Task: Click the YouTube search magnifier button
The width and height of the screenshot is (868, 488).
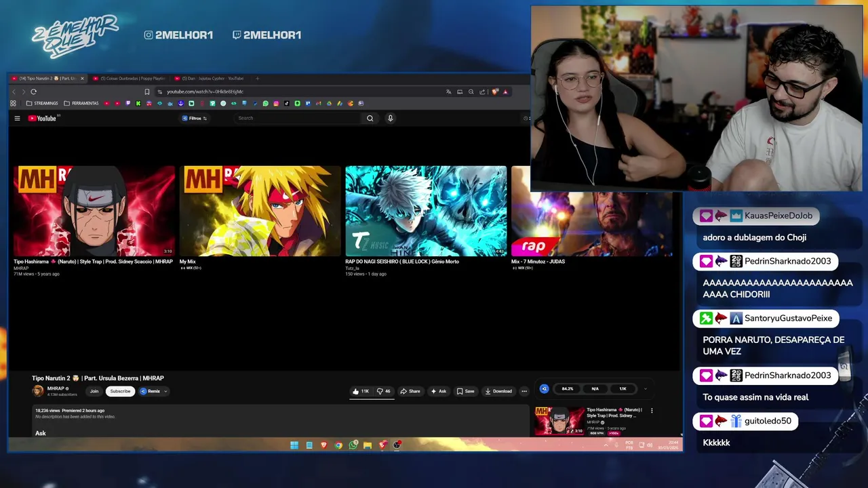Action: click(370, 118)
